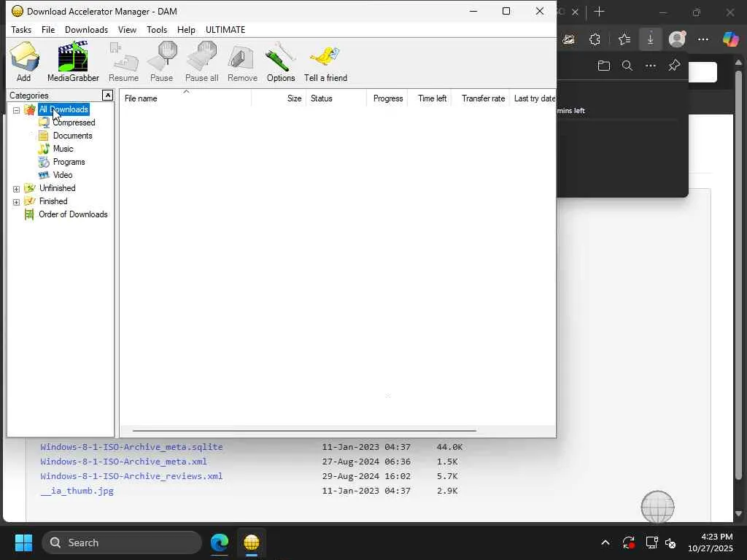Sort by Time left column header

click(x=430, y=98)
